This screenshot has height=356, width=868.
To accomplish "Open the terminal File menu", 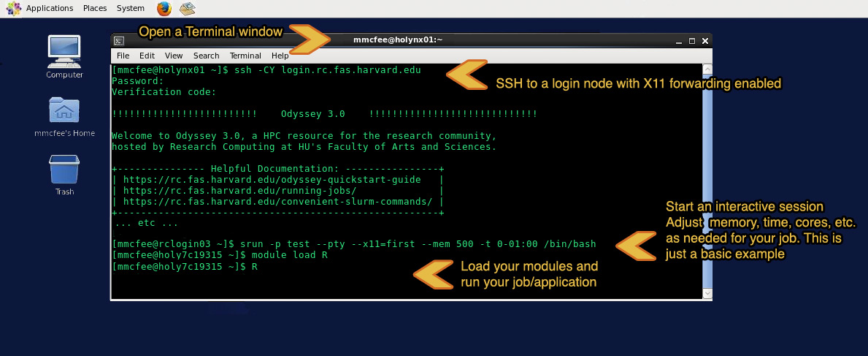I will [x=123, y=56].
